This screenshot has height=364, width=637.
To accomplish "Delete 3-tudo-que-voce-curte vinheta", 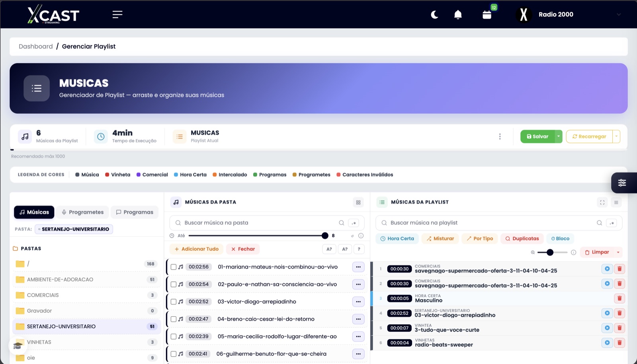I will click(619, 328).
